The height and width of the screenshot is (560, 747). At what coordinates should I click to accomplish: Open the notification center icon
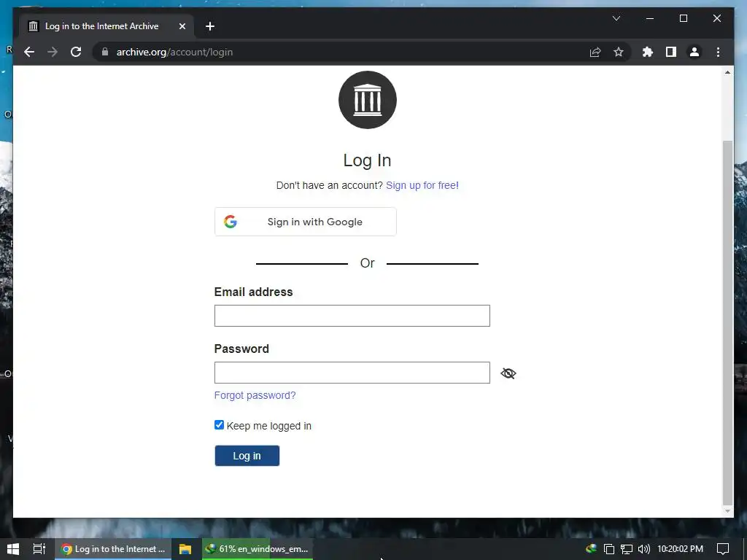(723, 549)
